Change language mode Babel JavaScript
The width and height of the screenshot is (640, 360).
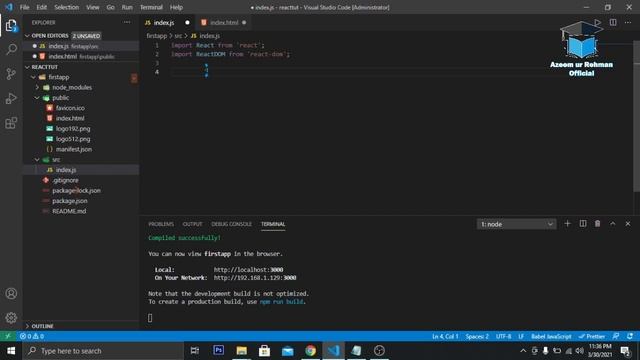[x=551, y=336]
